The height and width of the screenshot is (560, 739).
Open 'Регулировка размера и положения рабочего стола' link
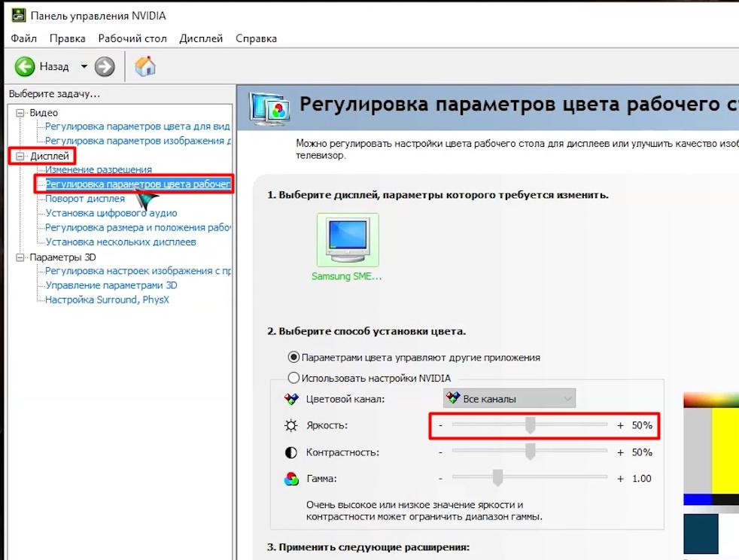pos(138,227)
